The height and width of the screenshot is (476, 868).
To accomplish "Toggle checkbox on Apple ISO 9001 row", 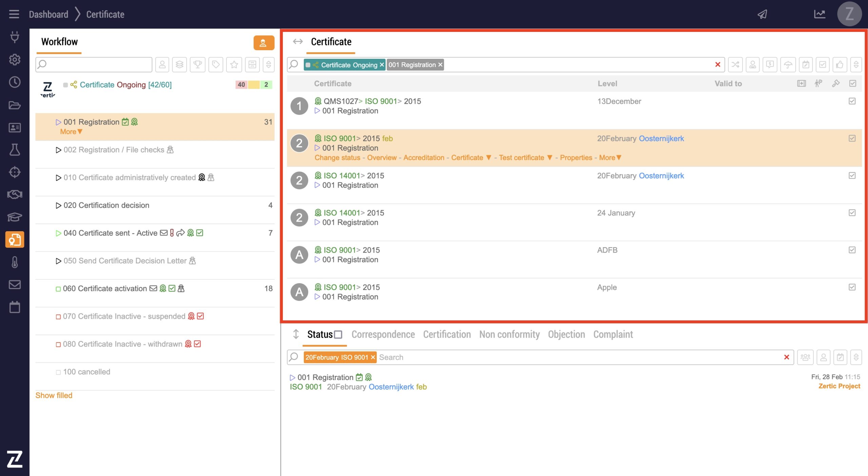I will click(852, 287).
